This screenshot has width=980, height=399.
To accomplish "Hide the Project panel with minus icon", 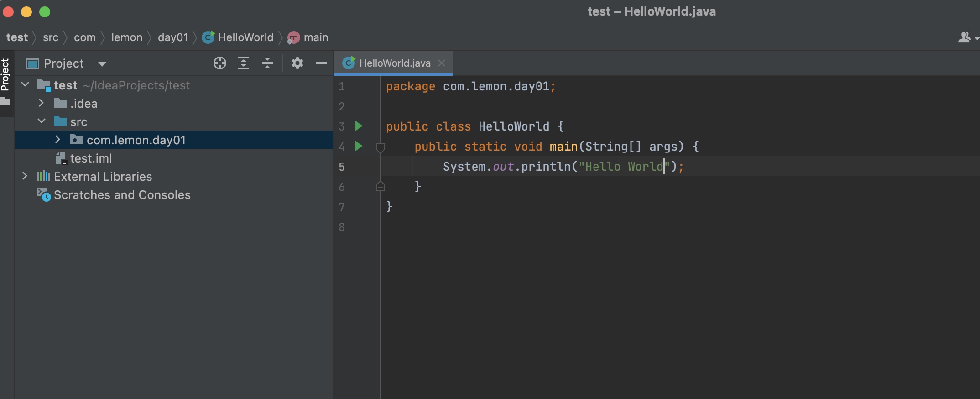I will 321,63.
